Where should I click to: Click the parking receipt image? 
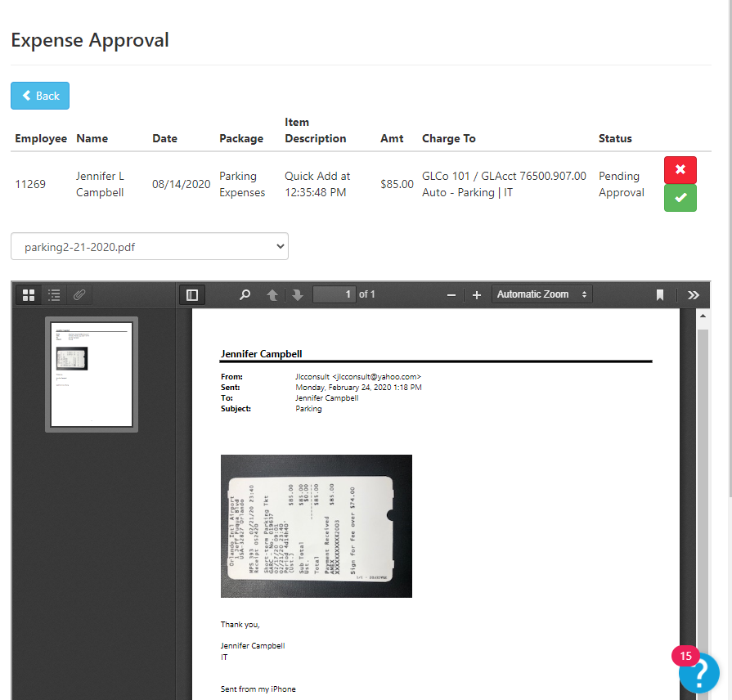click(316, 526)
